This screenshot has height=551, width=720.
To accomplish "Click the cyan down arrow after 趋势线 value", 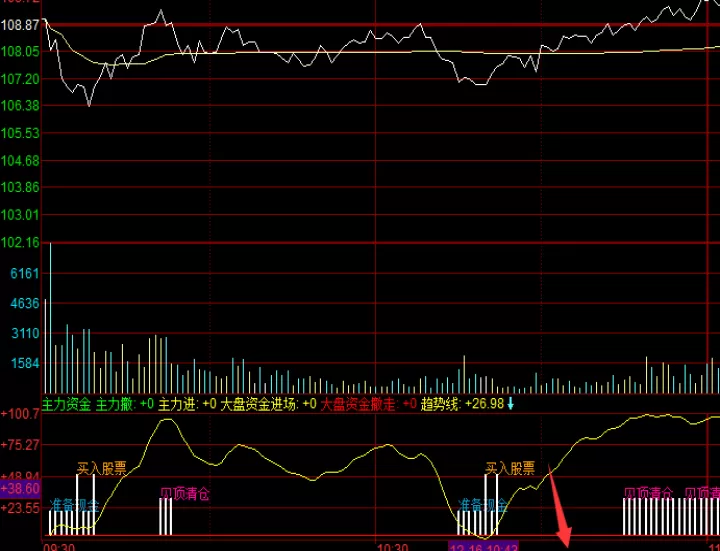I will [510, 405].
